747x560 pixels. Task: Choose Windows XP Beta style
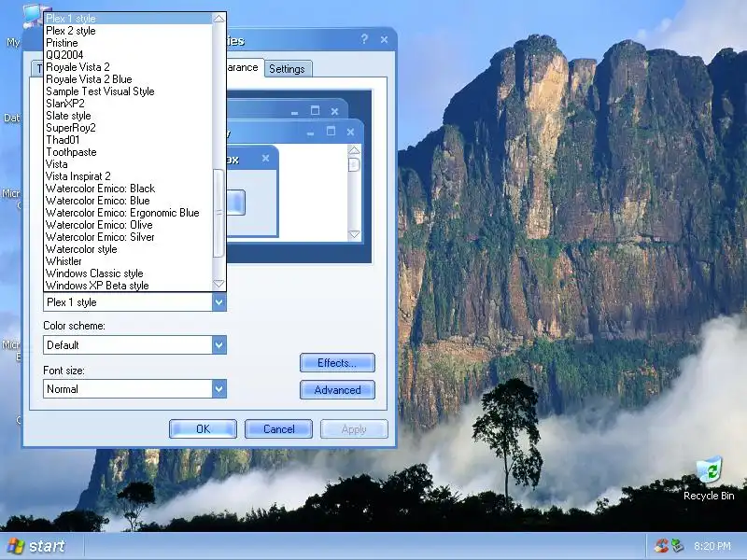pyautogui.click(x=128, y=286)
